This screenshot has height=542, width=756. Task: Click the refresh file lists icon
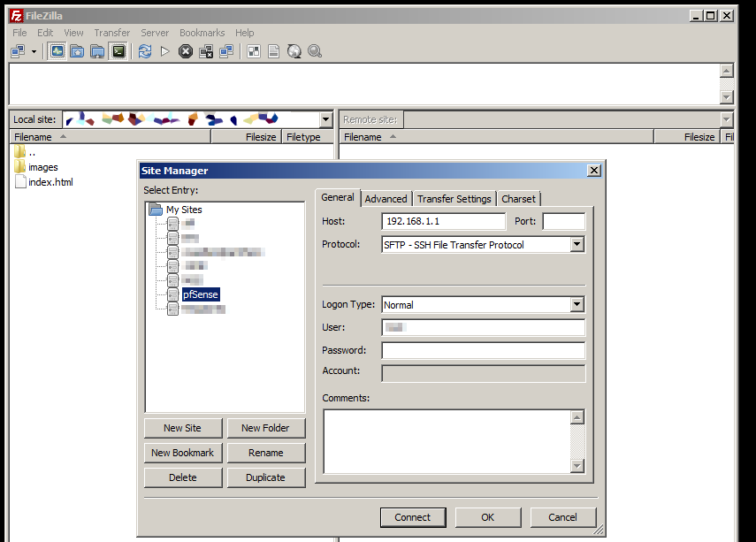click(145, 51)
